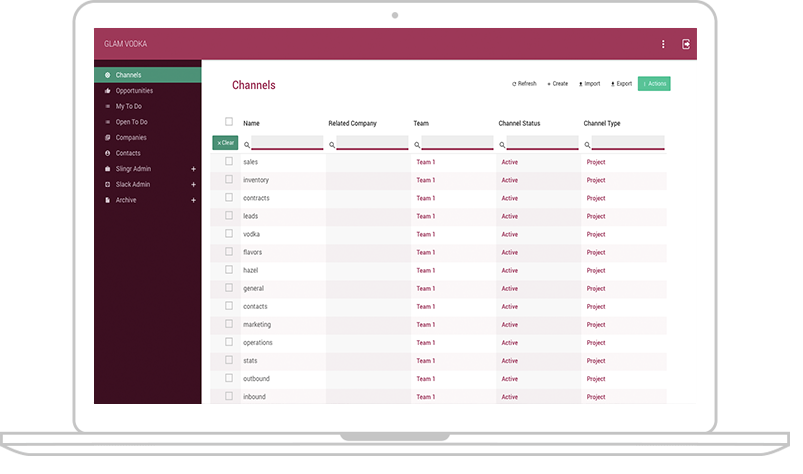
Task: Expand the Archive plus sign
Action: [194, 200]
